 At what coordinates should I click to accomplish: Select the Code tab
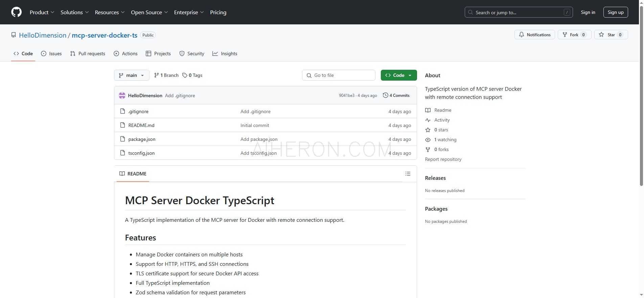click(23, 54)
